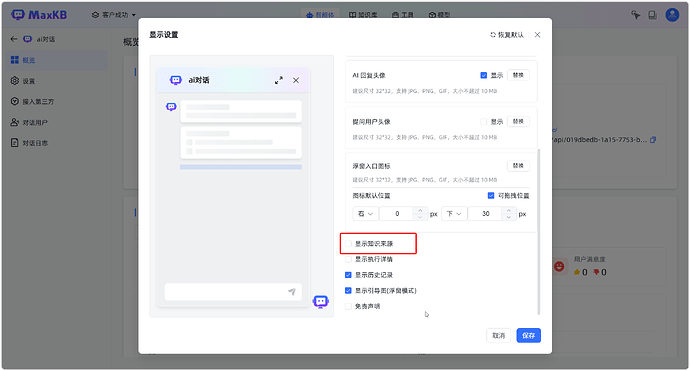
Task: Close the preview ai对话 window with its X
Action: point(296,80)
